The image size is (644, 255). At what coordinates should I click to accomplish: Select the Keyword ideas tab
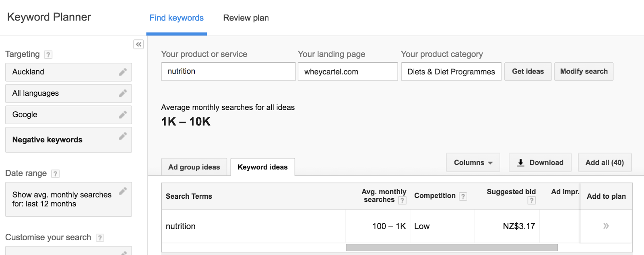[x=262, y=167]
